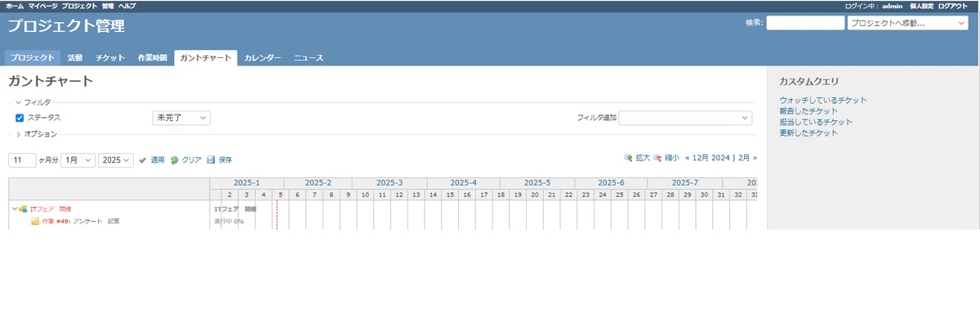
Task: Click the zoom out (縮小) magnifier icon
Action: tap(657, 158)
